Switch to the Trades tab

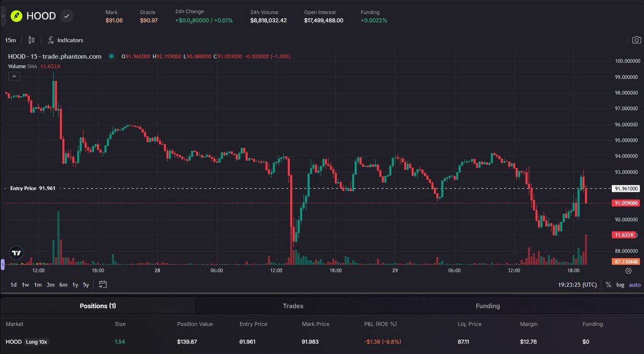pos(293,306)
